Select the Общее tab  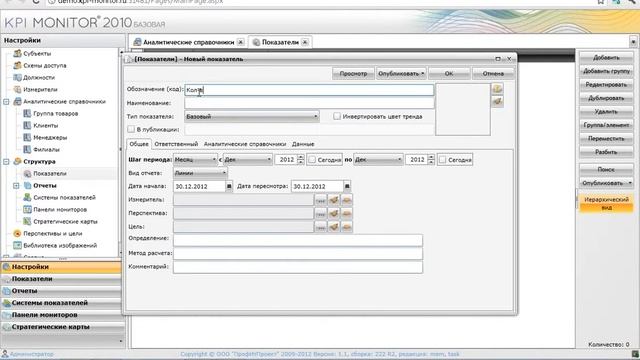click(139, 144)
